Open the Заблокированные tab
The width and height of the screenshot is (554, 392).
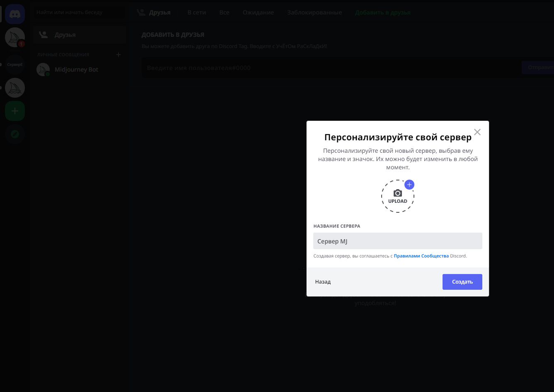coord(314,12)
